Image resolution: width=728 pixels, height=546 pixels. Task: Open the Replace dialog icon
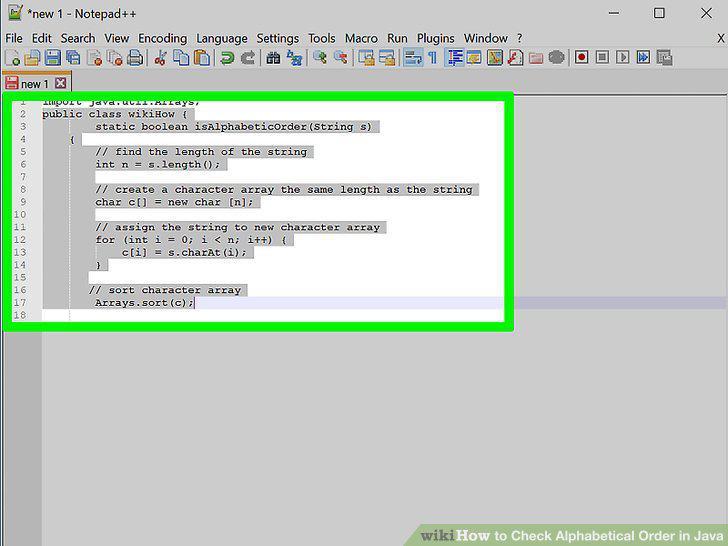pyautogui.click(x=294, y=58)
